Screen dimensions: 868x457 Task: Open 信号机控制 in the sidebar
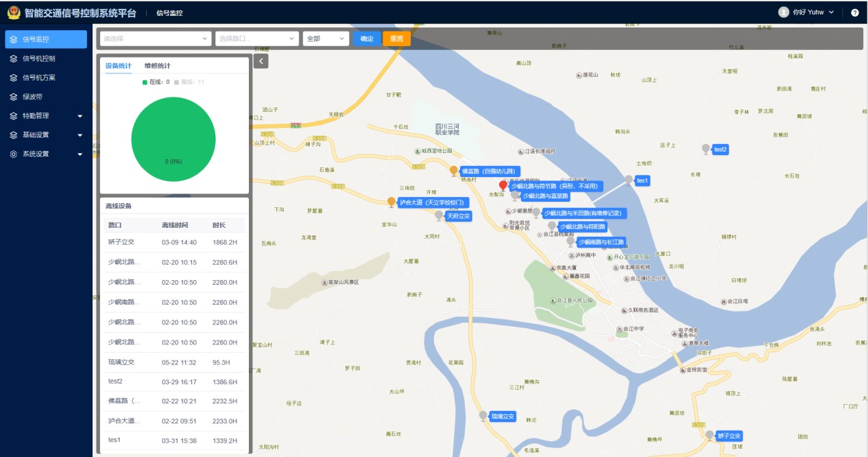[46, 58]
